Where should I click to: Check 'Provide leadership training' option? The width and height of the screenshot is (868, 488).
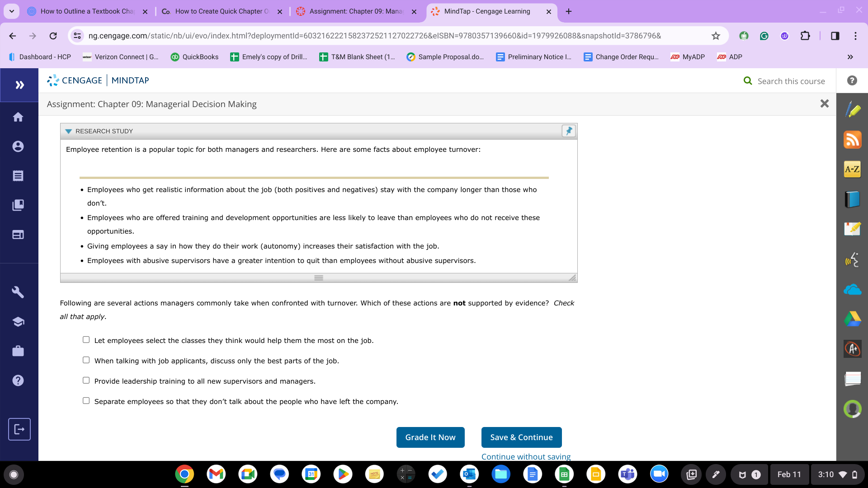point(86,380)
